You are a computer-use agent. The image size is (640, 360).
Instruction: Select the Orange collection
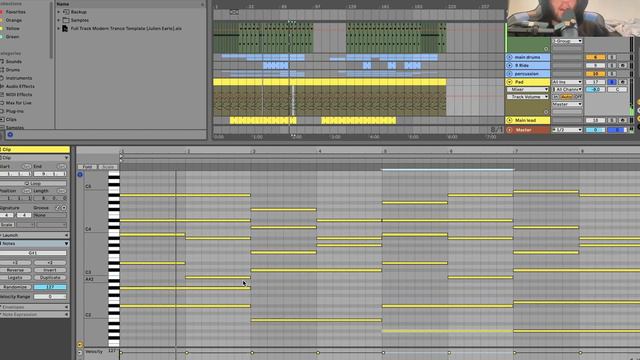tap(14, 20)
